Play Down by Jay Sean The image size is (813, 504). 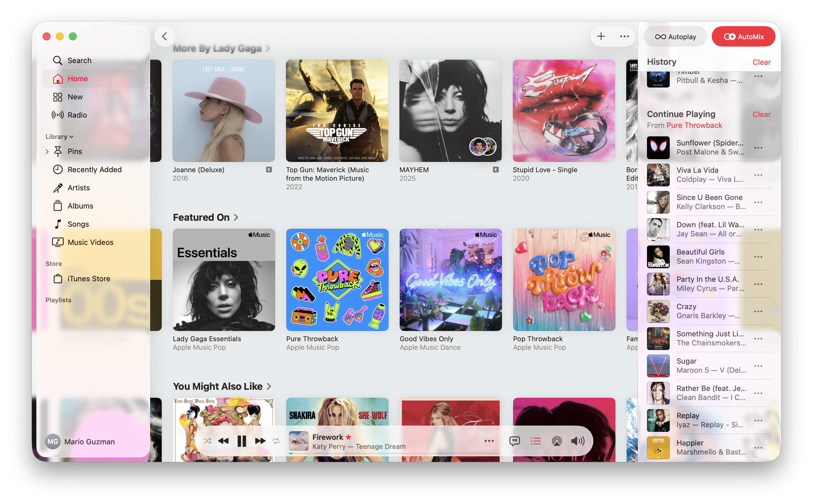(x=709, y=230)
